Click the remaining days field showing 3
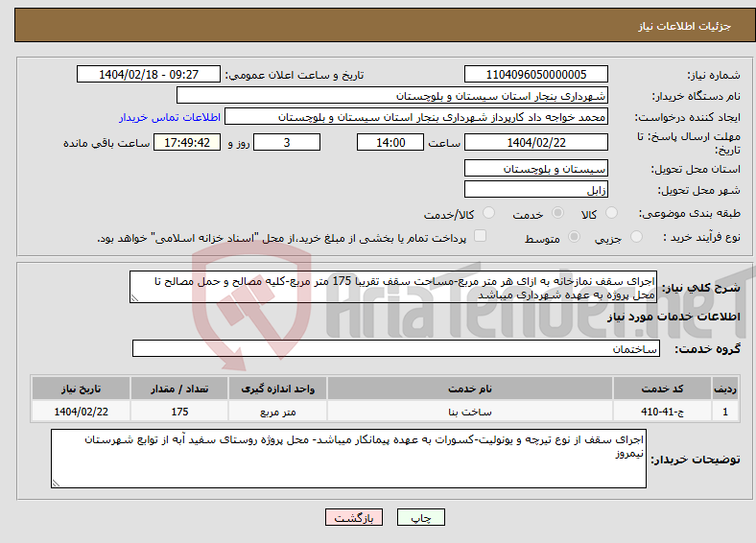Image resolution: width=756 pixels, height=543 pixels. tap(287, 142)
